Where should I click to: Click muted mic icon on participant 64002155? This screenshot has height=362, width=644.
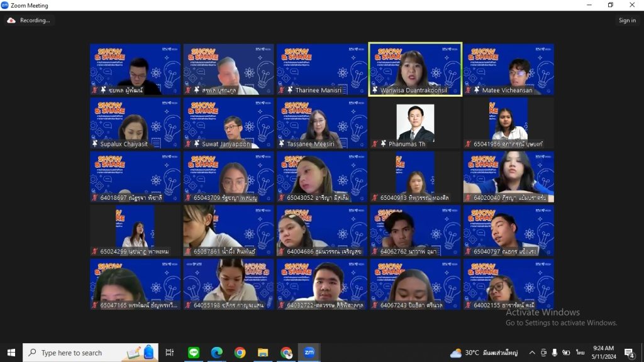[x=468, y=305]
